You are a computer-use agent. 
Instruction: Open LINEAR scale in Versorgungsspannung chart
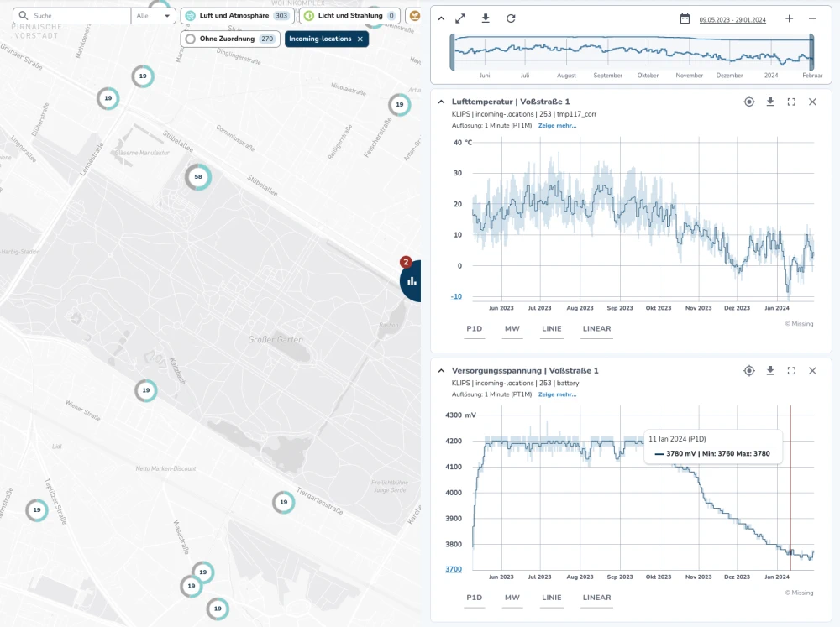coord(596,598)
